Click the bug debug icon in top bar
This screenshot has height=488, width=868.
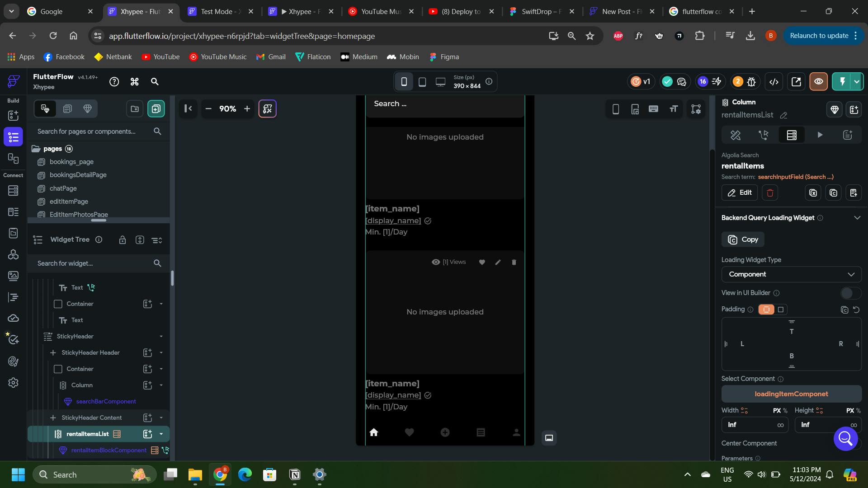pos(751,82)
